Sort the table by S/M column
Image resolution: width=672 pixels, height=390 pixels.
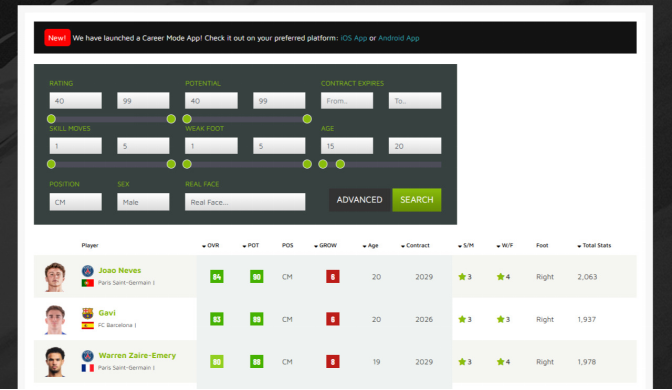pyautogui.click(x=466, y=246)
